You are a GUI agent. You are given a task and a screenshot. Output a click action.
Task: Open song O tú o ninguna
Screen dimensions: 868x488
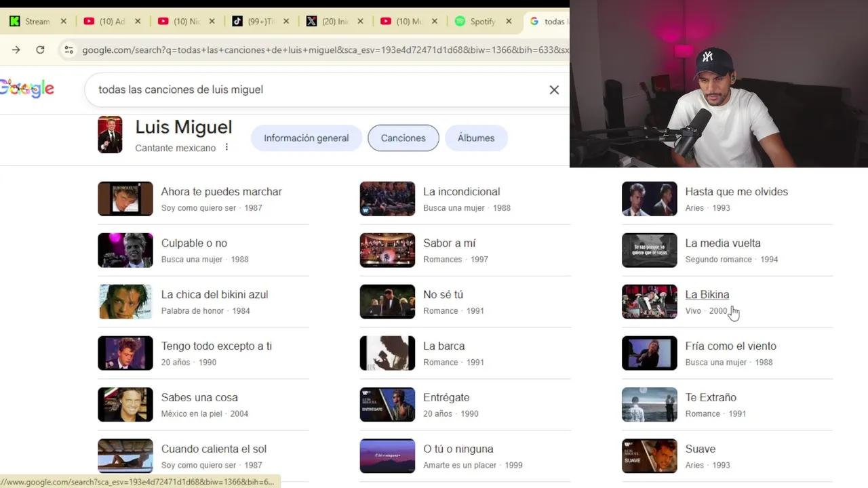[x=458, y=449]
